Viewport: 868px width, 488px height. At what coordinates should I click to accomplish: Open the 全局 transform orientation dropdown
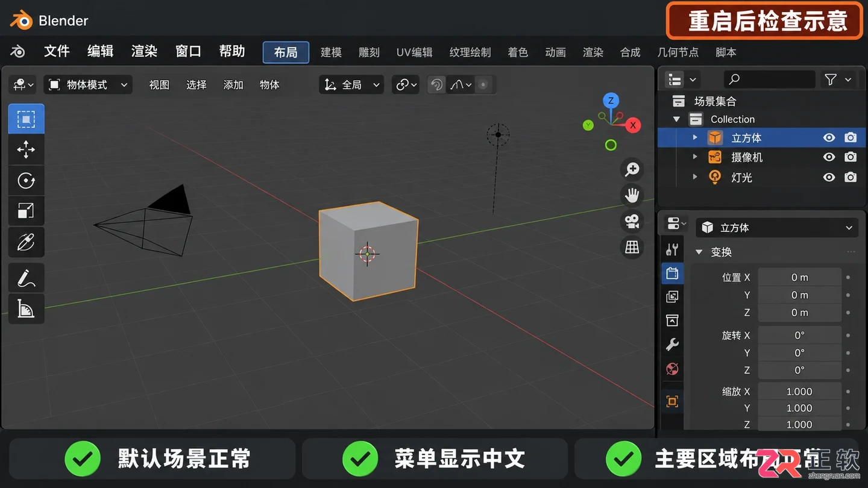coord(351,85)
